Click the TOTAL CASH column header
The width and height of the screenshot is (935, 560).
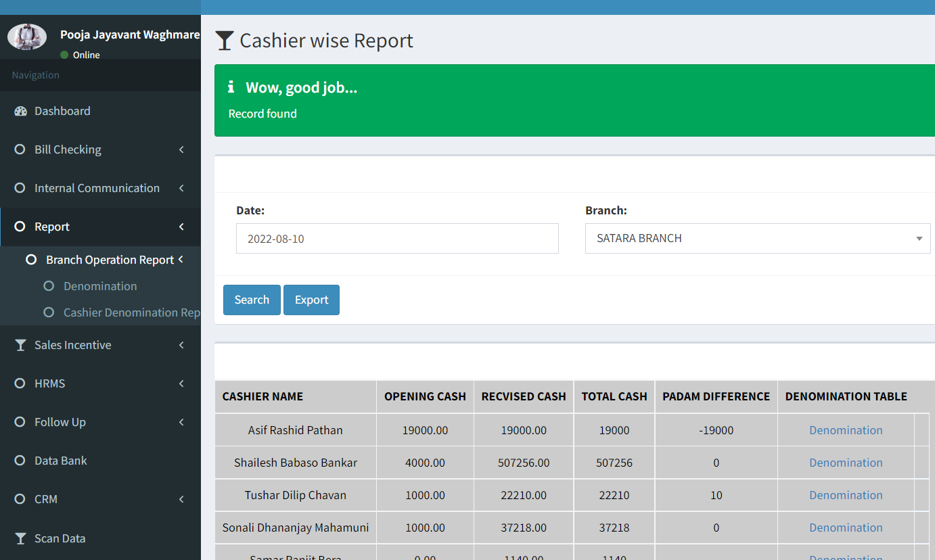[614, 396]
